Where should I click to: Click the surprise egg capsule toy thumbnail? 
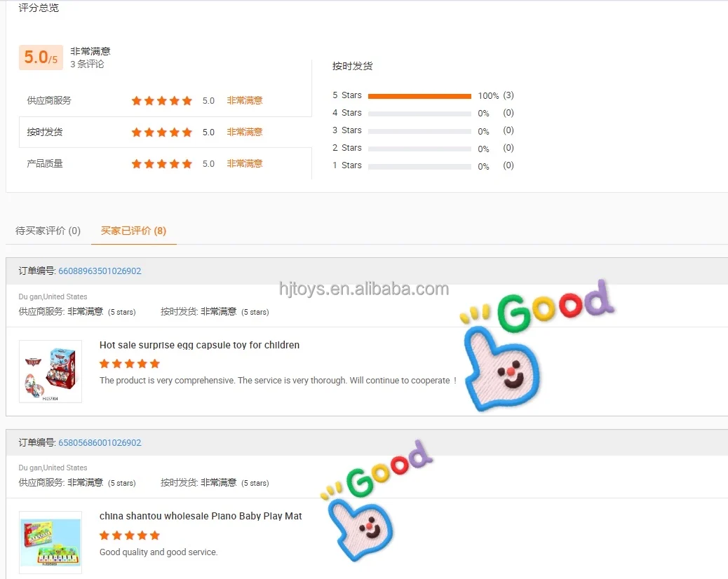tap(50, 372)
